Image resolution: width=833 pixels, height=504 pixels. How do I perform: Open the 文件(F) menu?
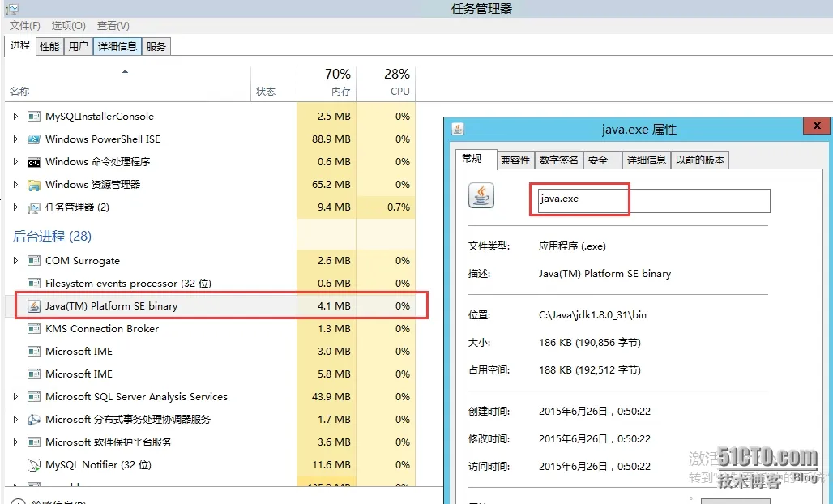click(24, 25)
